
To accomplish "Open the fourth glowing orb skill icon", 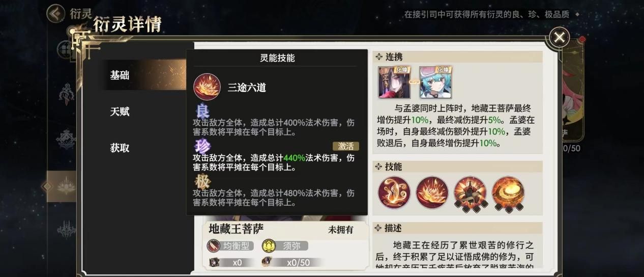I will [x=508, y=193].
